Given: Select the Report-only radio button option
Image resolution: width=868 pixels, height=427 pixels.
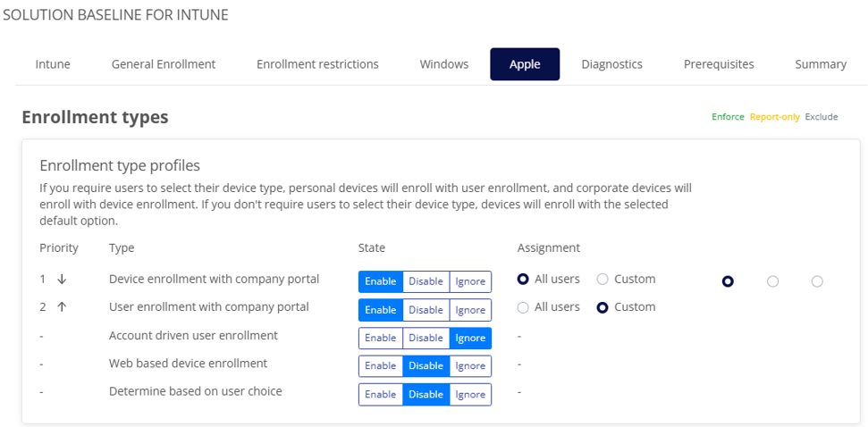Looking at the screenshot, I should [772, 281].
